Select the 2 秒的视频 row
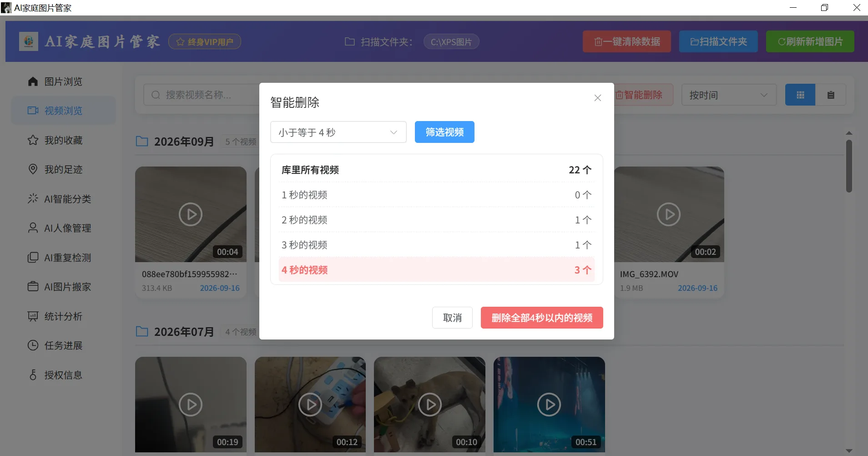868x456 pixels. 436,220
